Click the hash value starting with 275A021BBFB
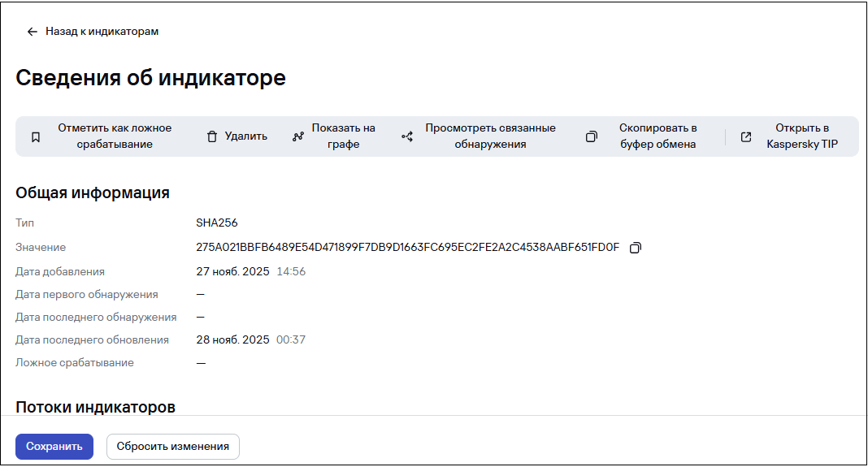The width and height of the screenshot is (868, 467). coord(407,248)
